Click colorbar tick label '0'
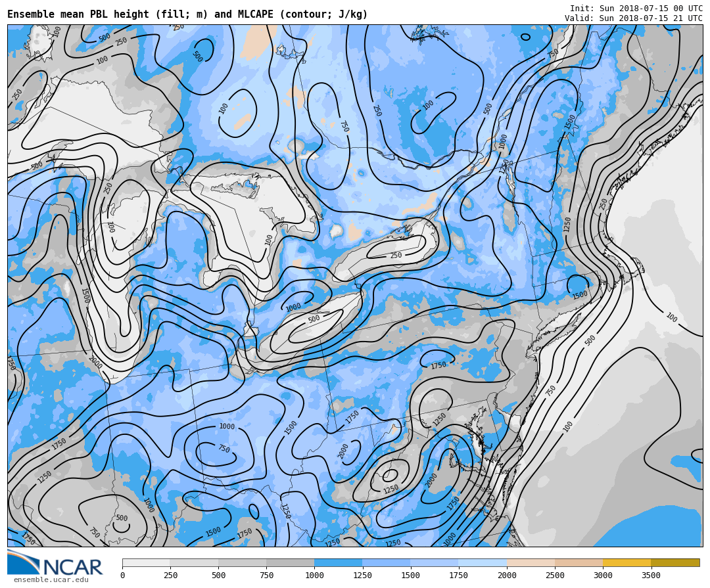The width and height of the screenshot is (710, 588). click(x=123, y=576)
